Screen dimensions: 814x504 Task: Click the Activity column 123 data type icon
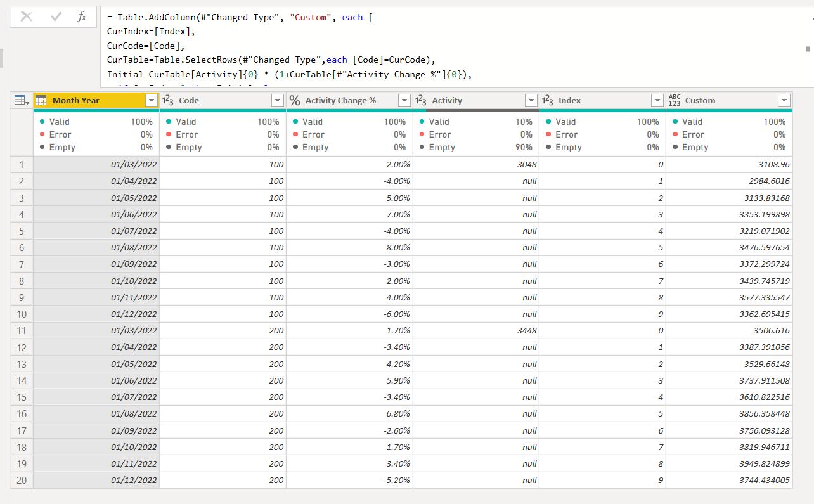(x=422, y=100)
